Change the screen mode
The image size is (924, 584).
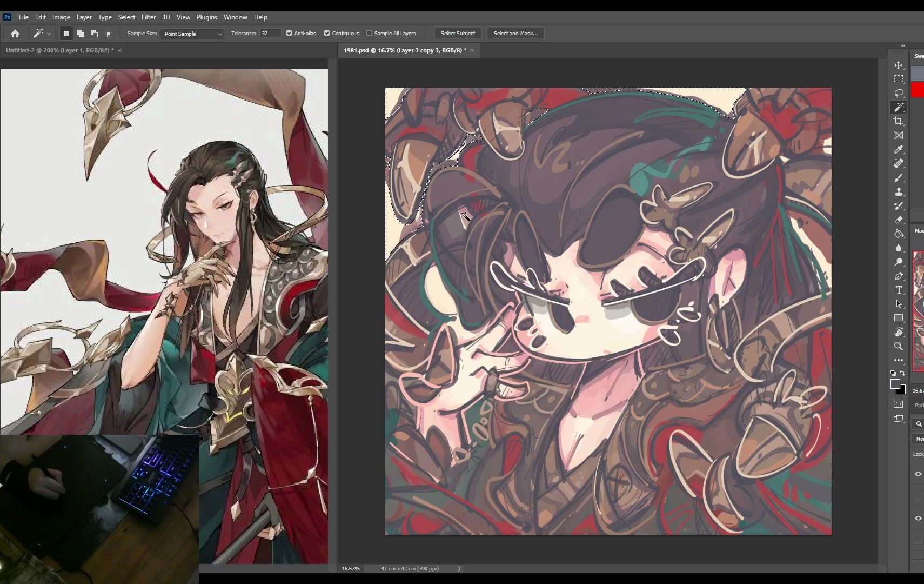(x=899, y=419)
